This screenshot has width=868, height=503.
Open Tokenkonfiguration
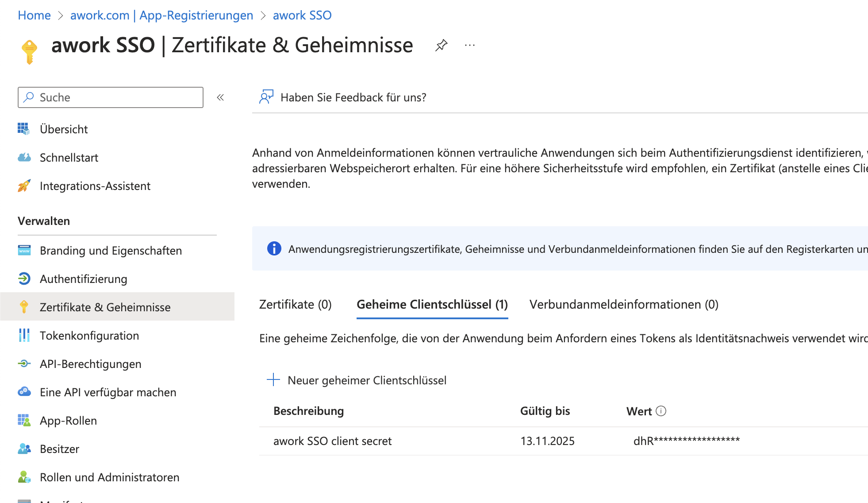click(89, 336)
